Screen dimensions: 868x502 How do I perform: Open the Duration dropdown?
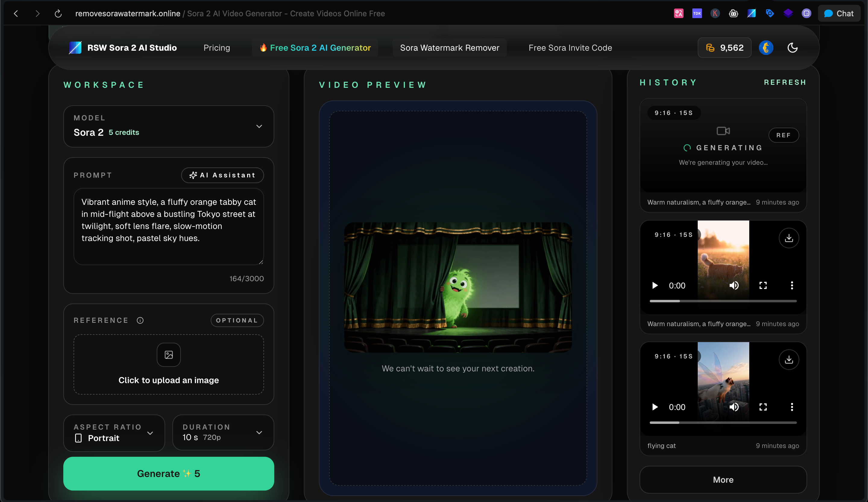pos(259,433)
